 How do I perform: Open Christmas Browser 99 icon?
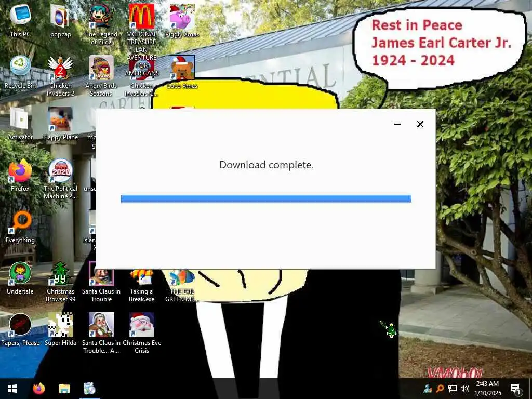point(60,282)
